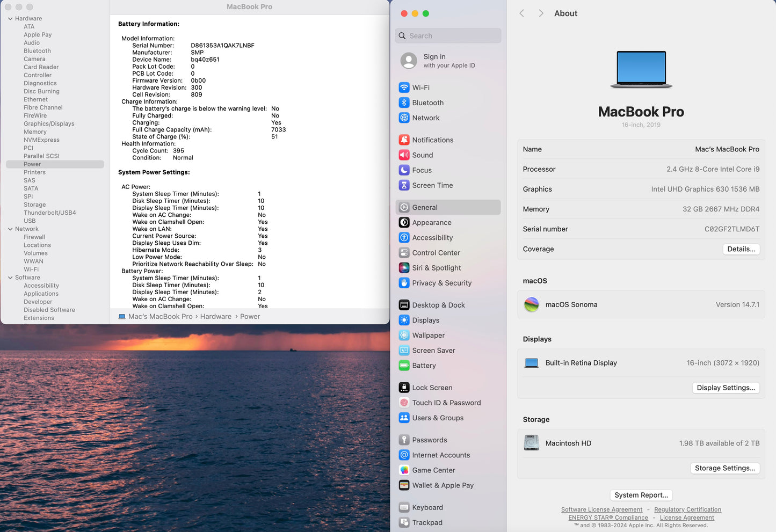This screenshot has width=776, height=532.
Task: Open System Report button
Action: (x=641, y=495)
